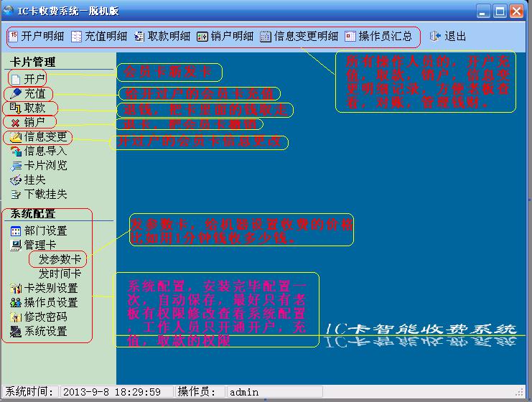Click the 修改密码 icon
Viewport: 532px width, 402px height.
(x=16, y=317)
